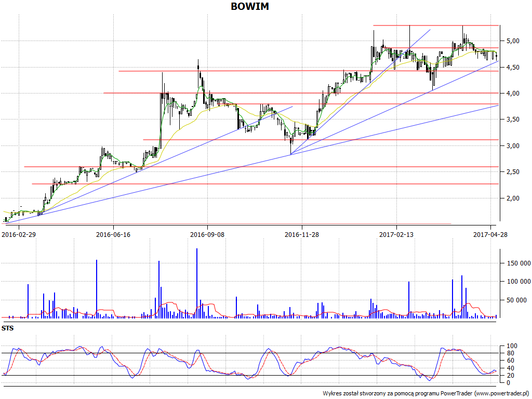
Task: Click the 50 000 volume axis label
Action: 517,300
